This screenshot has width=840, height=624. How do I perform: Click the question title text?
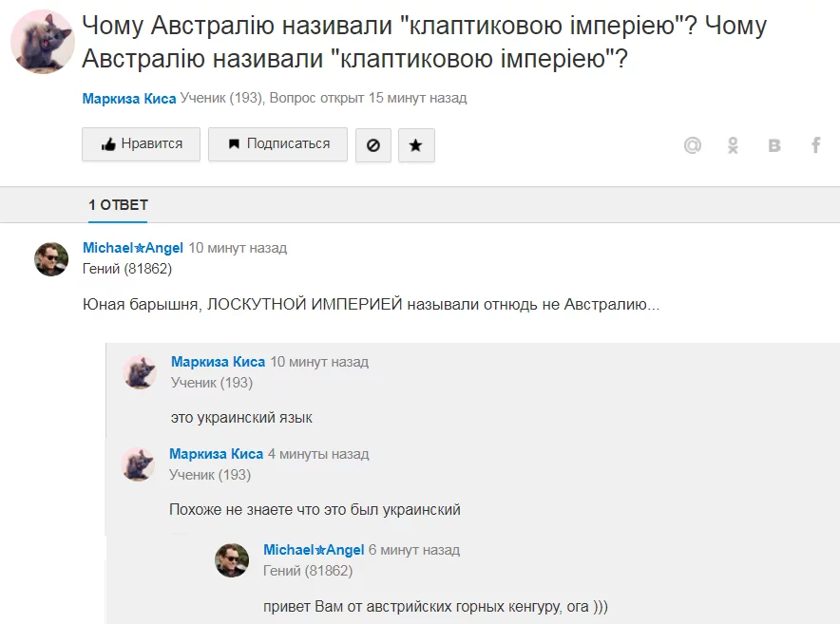[424, 42]
